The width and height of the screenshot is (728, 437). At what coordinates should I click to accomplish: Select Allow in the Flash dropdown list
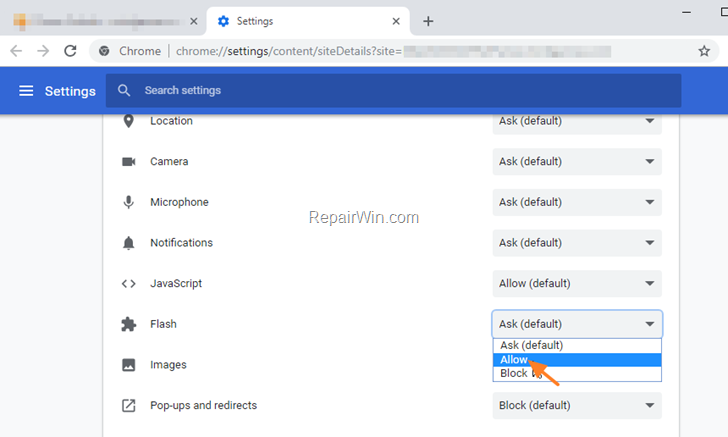coord(577,360)
